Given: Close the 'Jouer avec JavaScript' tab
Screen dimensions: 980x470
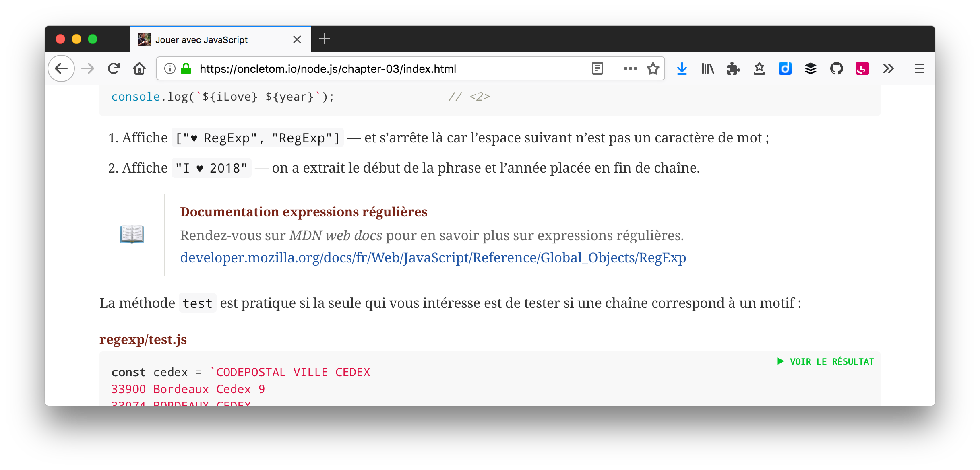Looking at the screenshot, I should click(297, 39).
